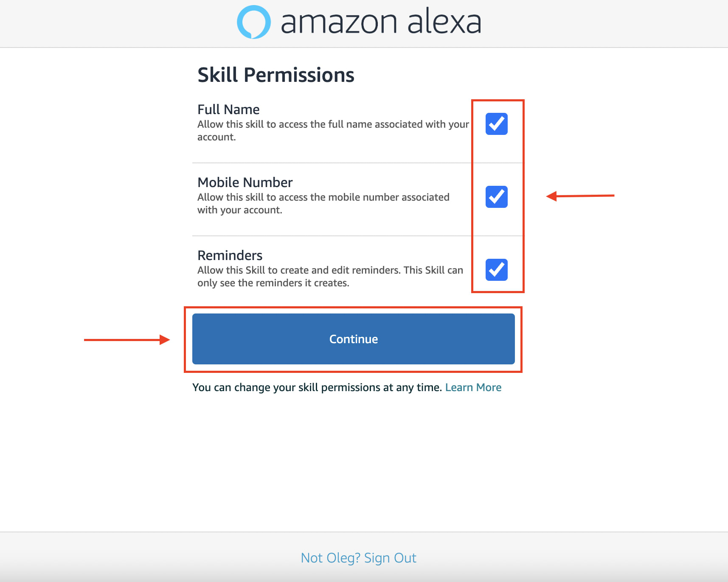This screenshot has height=582, width=728.
Task: Uncheck the Full Name permission checkbox
Action: pos(496,124)
